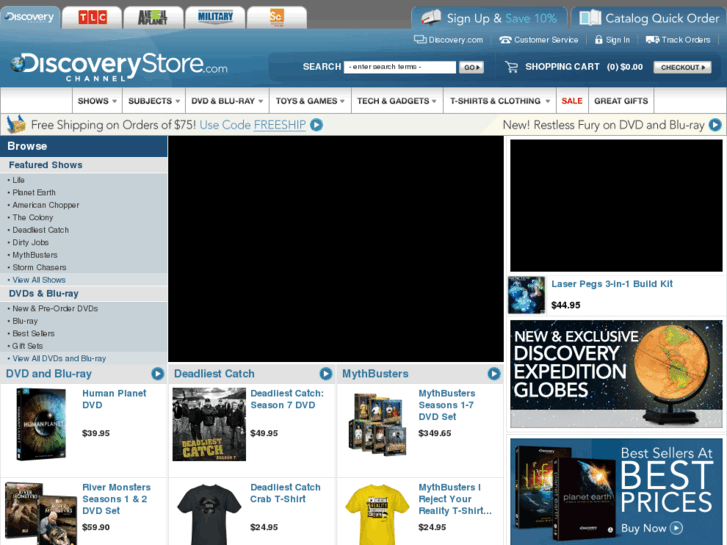Open Best Sellers in DVDs & Blu-ray

[x=33, y=333]
